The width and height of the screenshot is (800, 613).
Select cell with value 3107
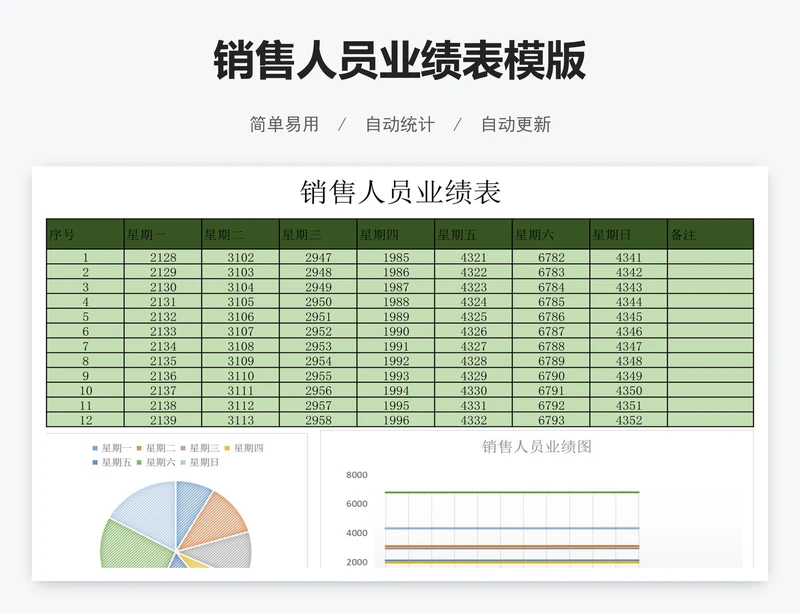(x=240, y=331)
